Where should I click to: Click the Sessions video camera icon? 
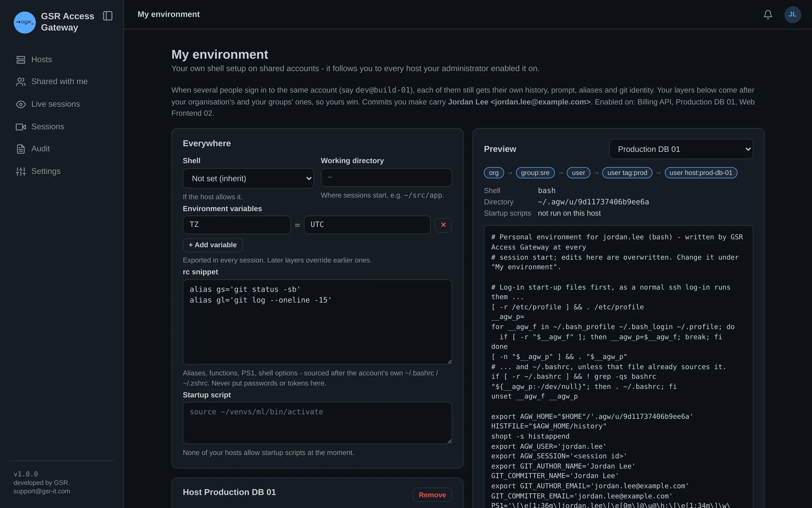coord(21,127)
